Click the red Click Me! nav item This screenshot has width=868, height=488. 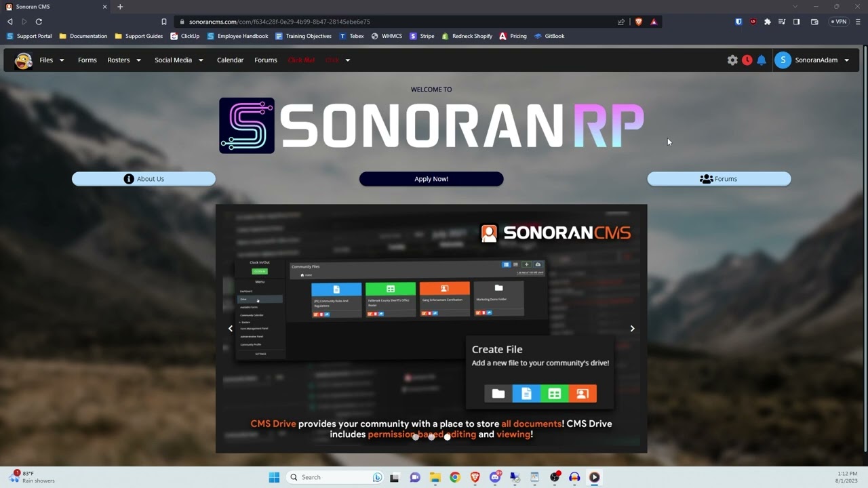[301, 60]
